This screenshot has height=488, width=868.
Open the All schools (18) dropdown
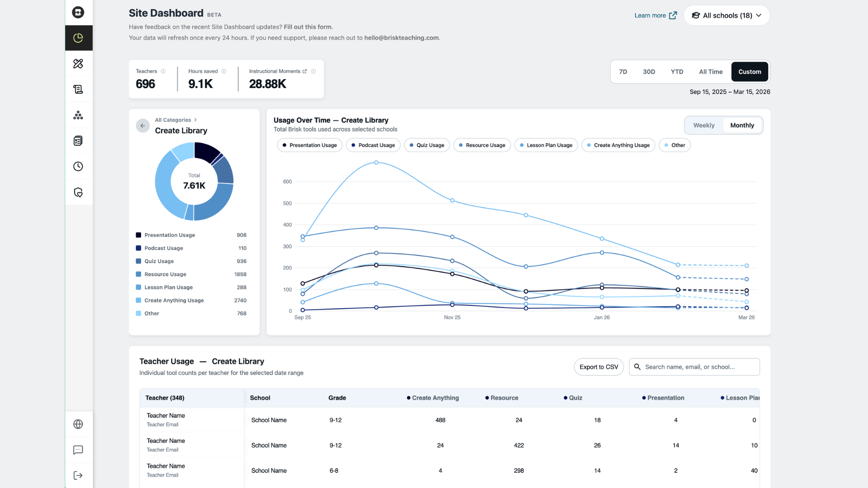(x=726, y=15)
